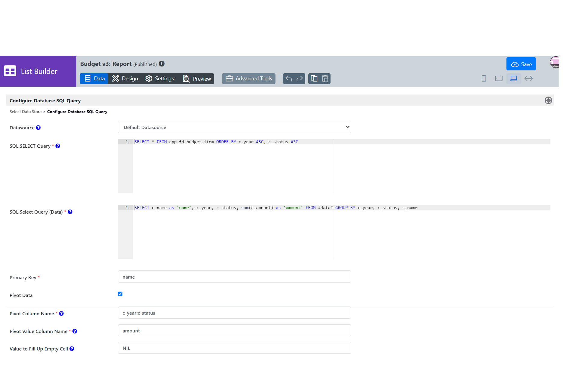This screenshot has height=392, width=566.
Task: Expand the Default Datasource dropdown
Action: 234,127
